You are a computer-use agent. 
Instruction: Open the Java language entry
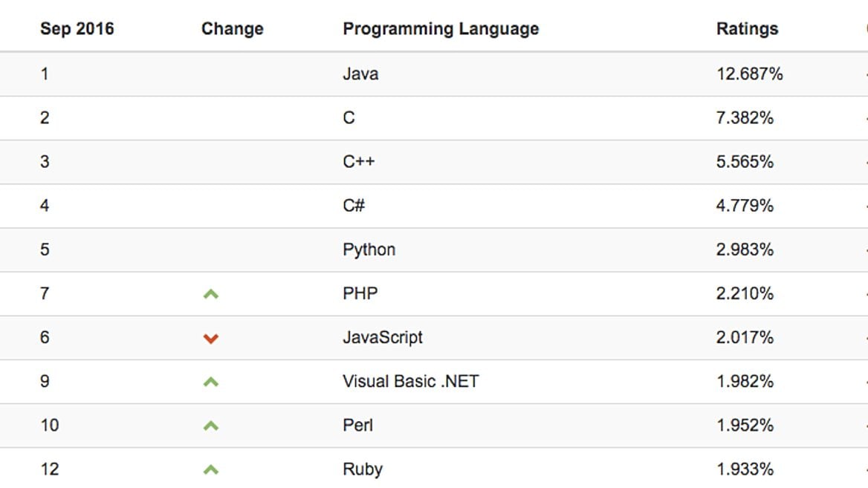tap(359, 74)
